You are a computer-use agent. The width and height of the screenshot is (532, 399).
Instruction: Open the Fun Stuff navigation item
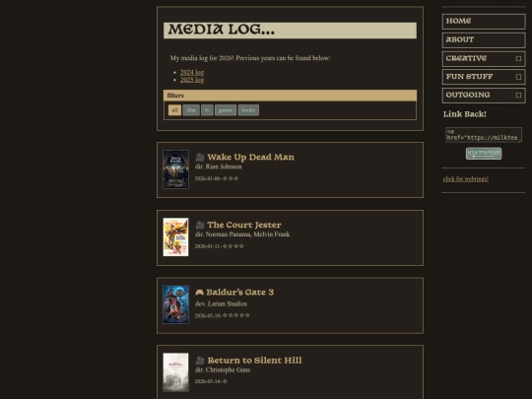[x=484, y=77]
